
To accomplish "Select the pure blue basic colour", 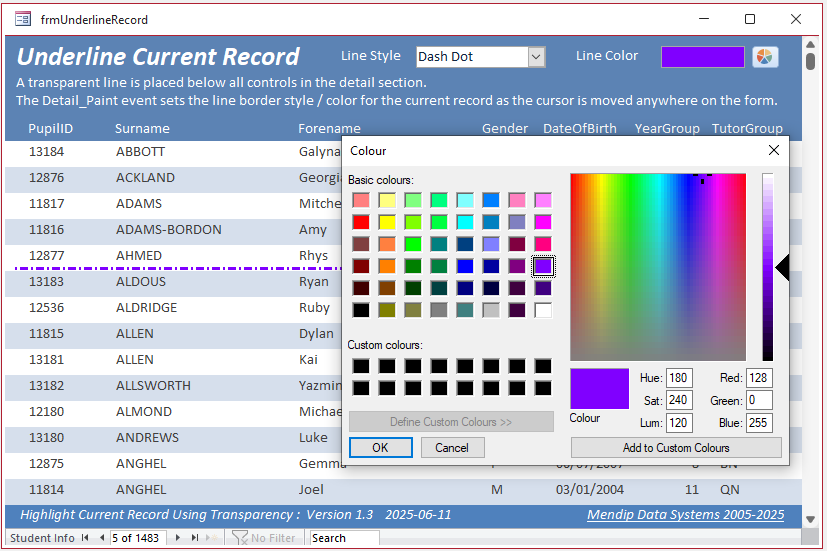I will (465, 266).
